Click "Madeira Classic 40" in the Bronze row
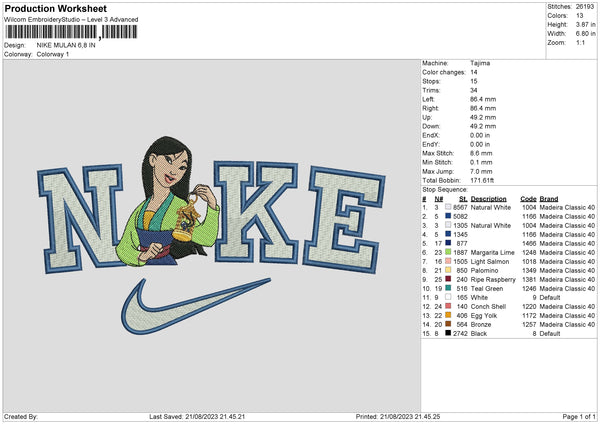Screen dimensions: 600x424 pos(567,324)
